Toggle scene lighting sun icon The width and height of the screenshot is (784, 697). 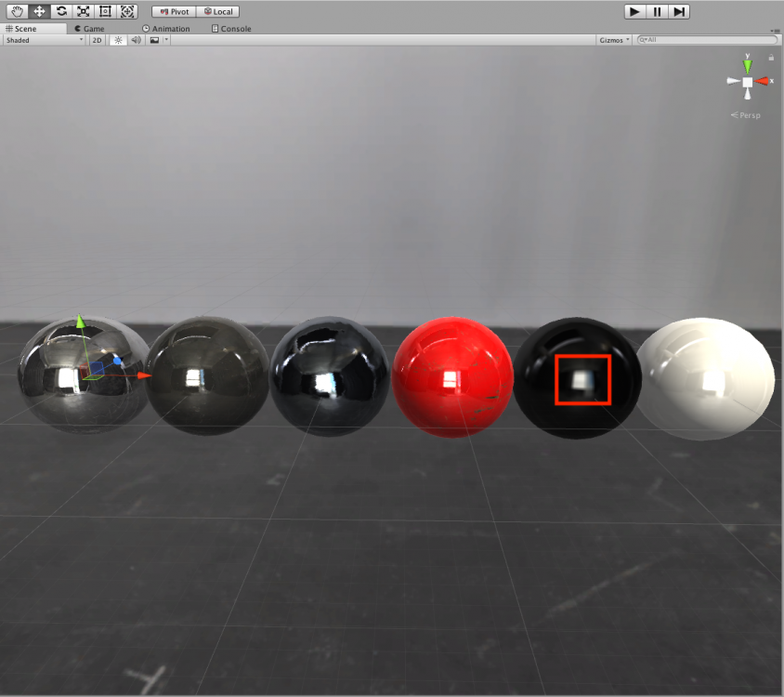click(118, 40)
